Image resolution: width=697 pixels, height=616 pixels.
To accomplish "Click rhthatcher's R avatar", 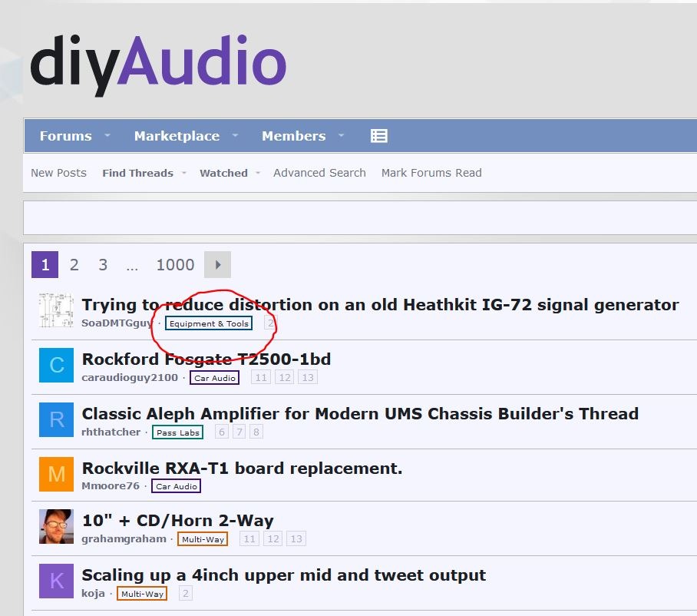I will pyautogui.click(x=56, y=419).
